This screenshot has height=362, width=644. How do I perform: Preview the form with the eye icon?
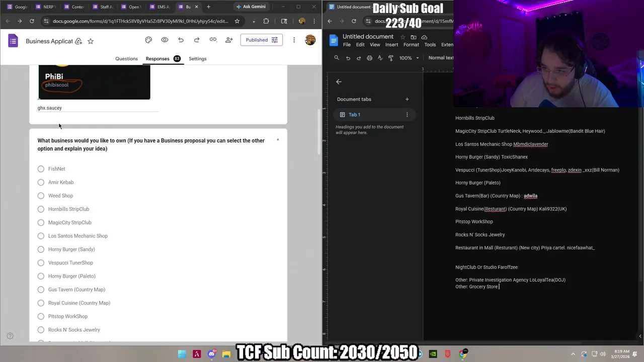coord(165,40)
